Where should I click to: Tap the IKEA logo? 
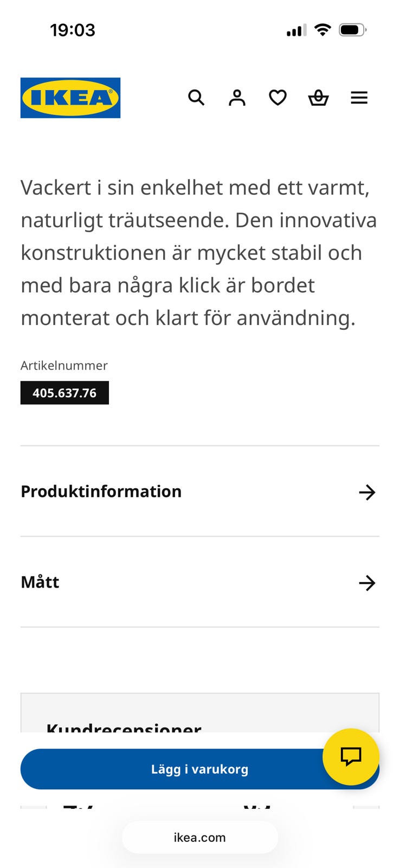70,98
